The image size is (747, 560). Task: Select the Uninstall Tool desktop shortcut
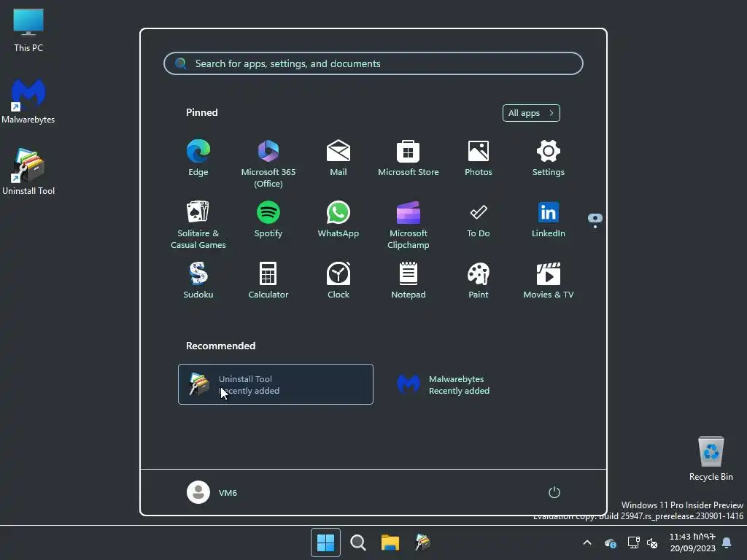28,172
